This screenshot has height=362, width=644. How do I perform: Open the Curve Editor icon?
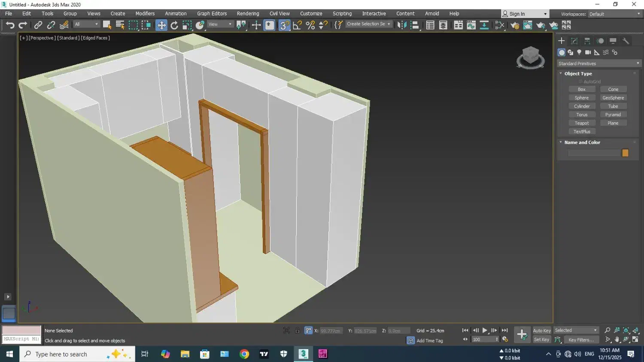[471, 25]
